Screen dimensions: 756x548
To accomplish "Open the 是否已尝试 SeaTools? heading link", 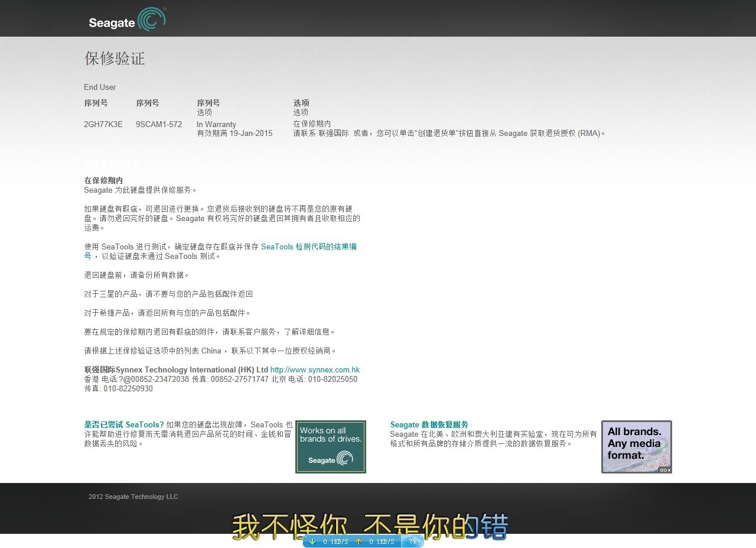I will click(x=124, y=424).
